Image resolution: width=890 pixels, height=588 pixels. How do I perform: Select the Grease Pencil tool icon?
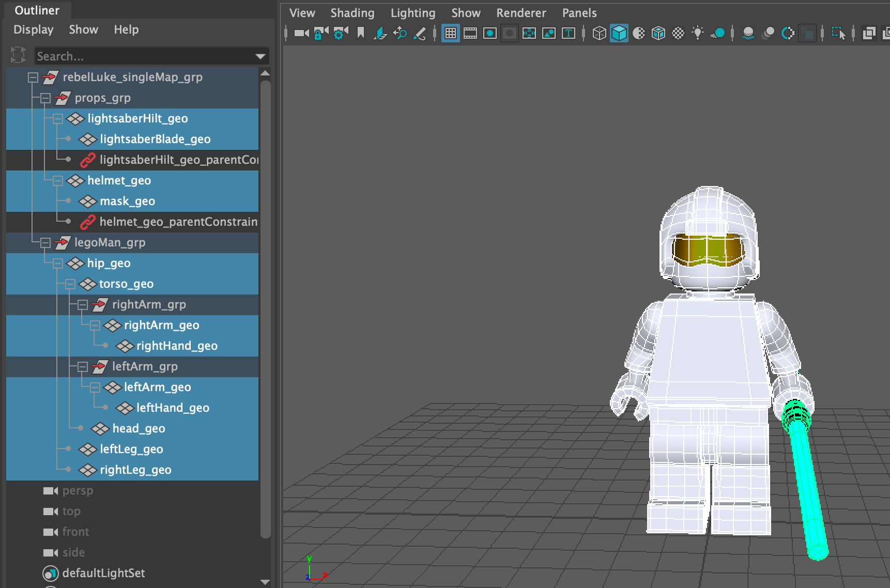click(x=420, y=34)
